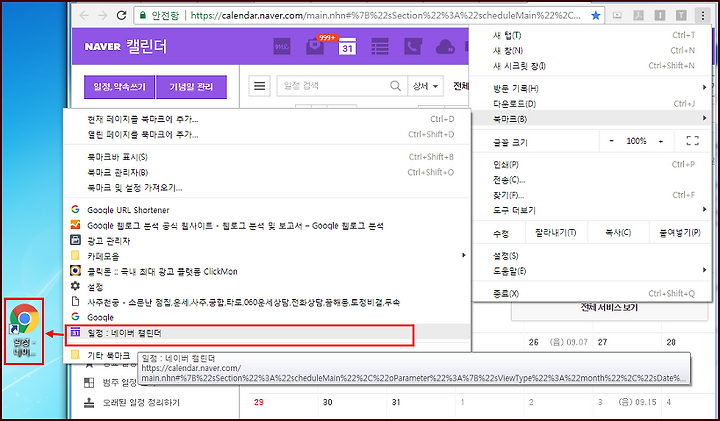Viewport: 720px width, 421px height.
Task: Select 새 탭(T) from Chrome menu
Action: click(591, 35)
